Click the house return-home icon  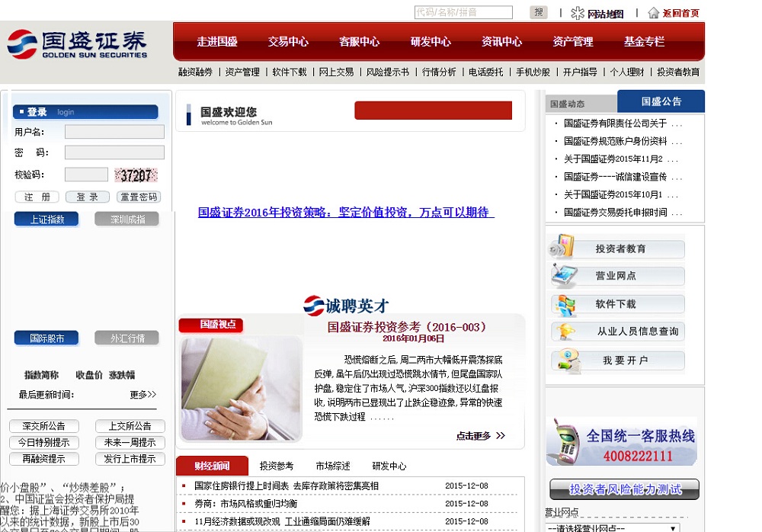654,13
